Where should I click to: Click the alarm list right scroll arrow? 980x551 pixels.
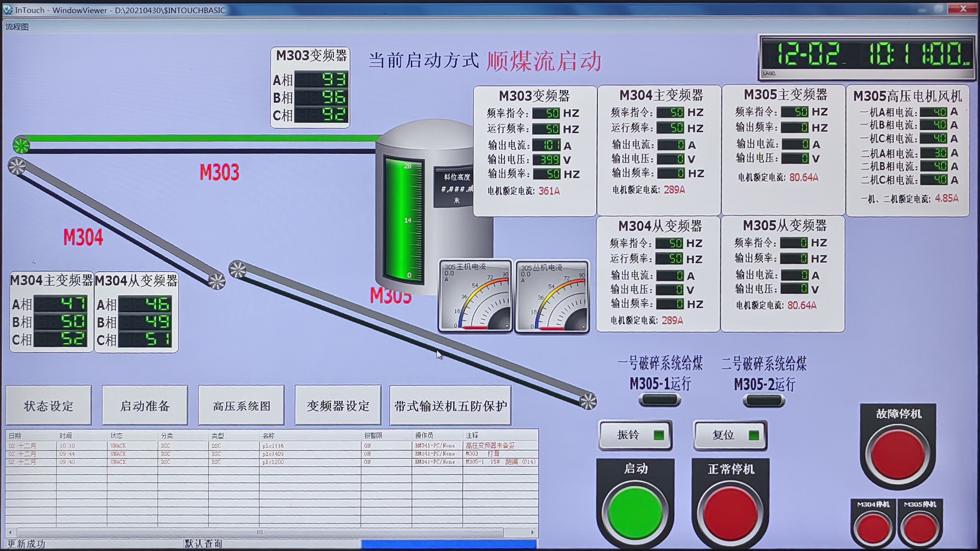click(x=532, y=532)
